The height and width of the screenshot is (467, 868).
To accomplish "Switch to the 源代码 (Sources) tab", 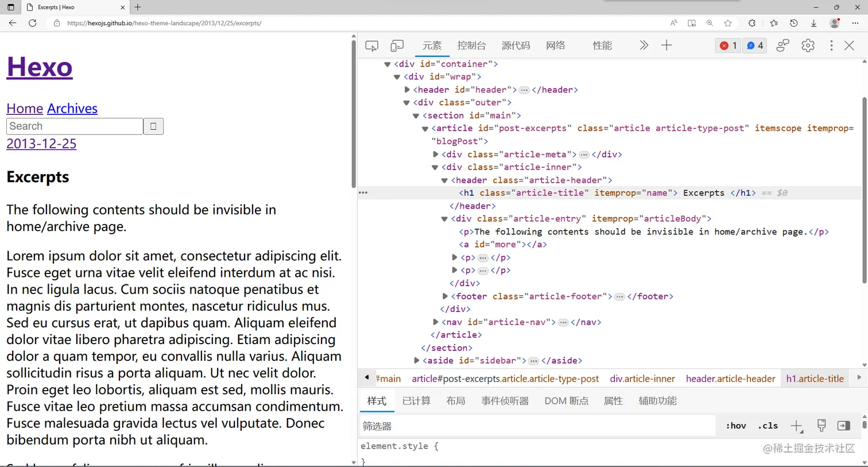I will point(516,45).
